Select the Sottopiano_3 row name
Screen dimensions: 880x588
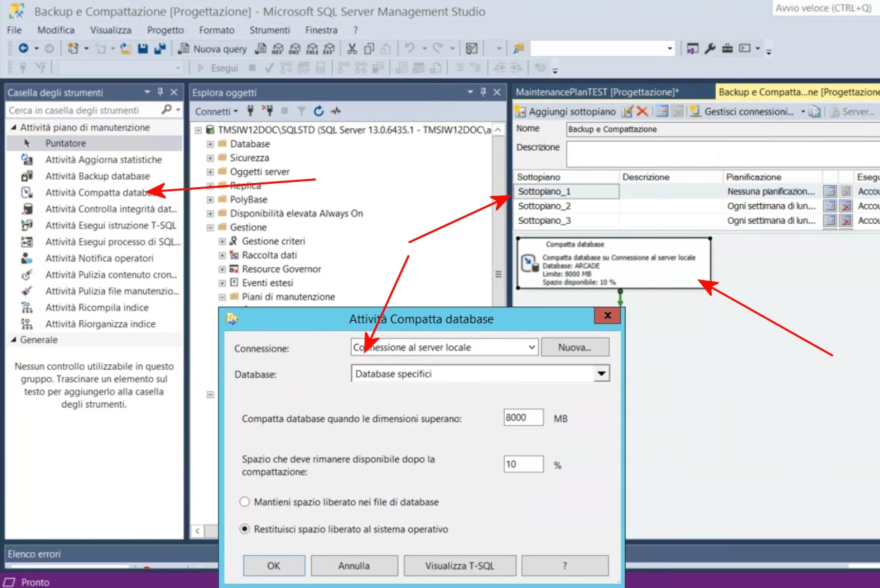[544, 221]
